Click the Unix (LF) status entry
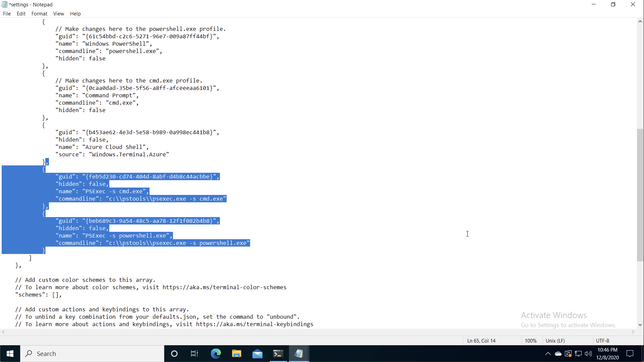The image size is (644, 362). tap(555, 341)
